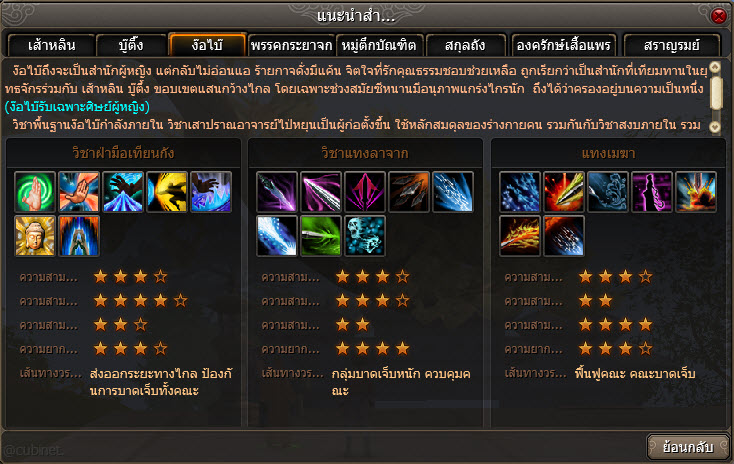Choose the yellow shadow hand skill icon
Image resolution: width=734 pixels, height=464 pixels.
coord(167,191)
